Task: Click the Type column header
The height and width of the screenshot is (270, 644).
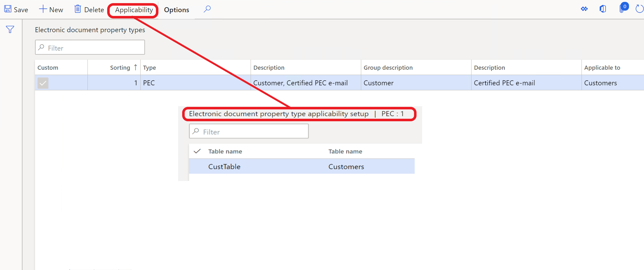Action: click(x=196, y=67)
